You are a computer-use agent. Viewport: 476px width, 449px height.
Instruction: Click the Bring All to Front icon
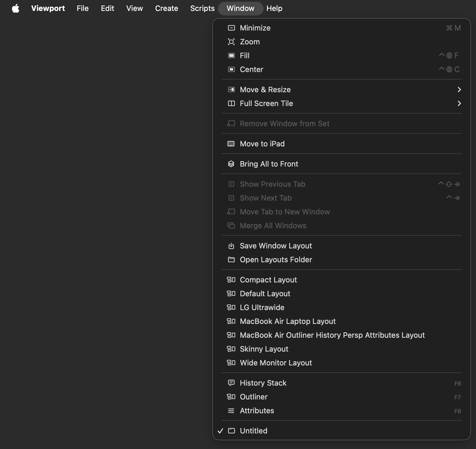pos(231,164)
